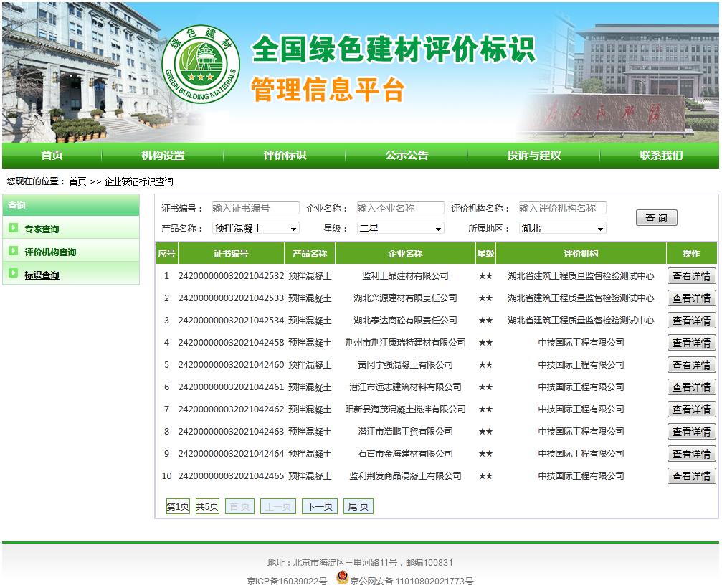Click the 评价机构名称 input field

(563, 208)
